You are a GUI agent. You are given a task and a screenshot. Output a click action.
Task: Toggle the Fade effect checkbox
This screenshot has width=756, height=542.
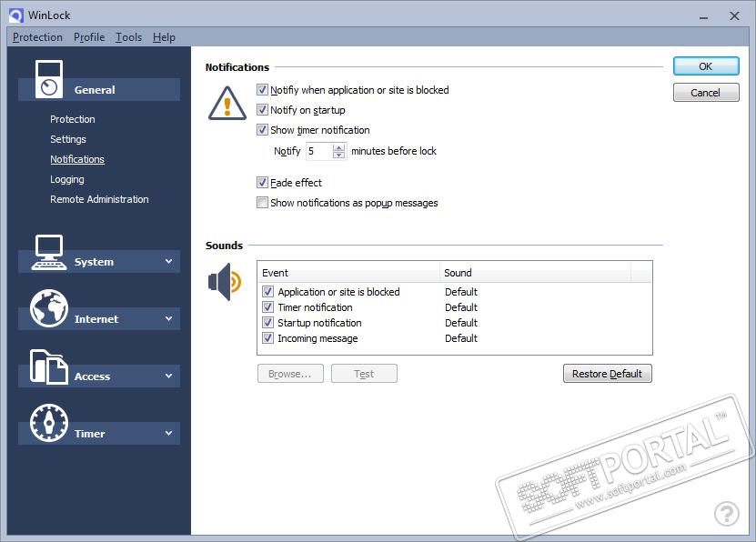(x=262, y=183)
